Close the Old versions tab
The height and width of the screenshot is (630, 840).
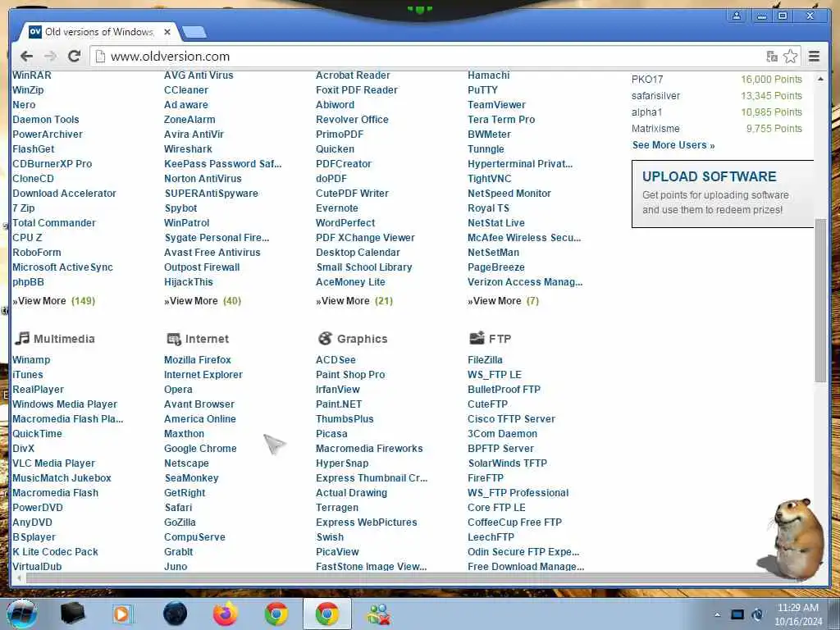[x=167, y=32]
